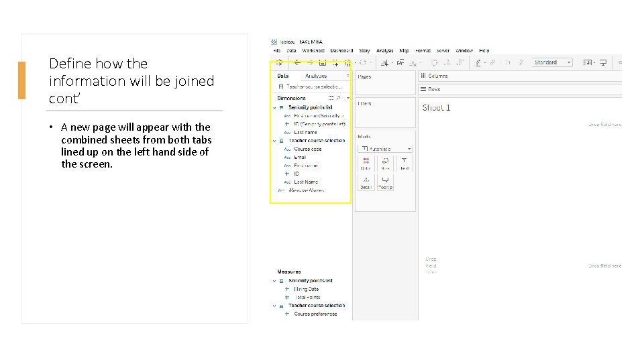
Task: Click the Swap rows and columns icon
Action: point(434,63)
